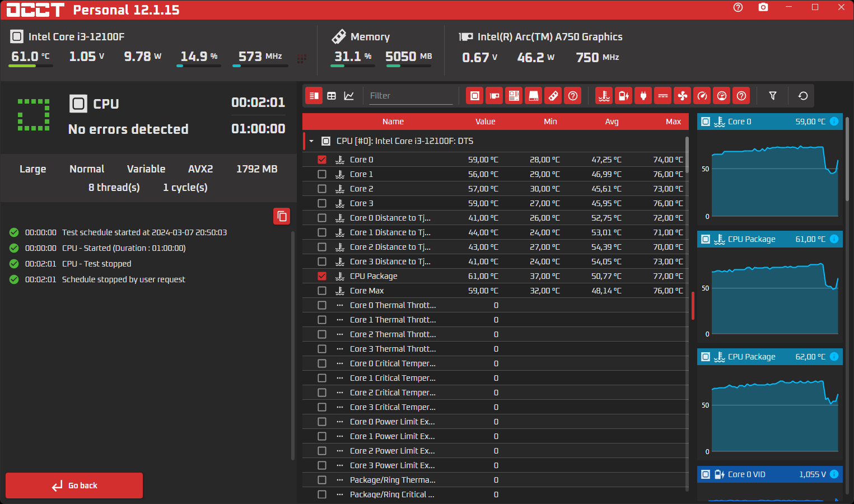Check the Core 3 sensor checkbox

point(322,203)
